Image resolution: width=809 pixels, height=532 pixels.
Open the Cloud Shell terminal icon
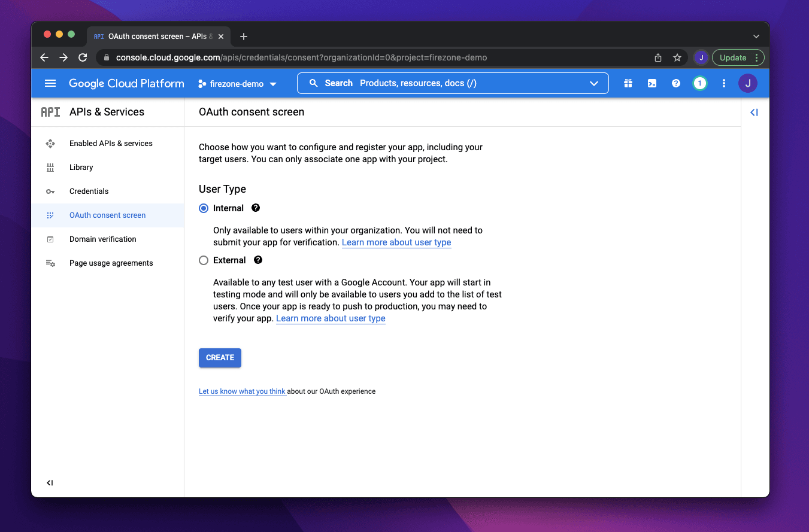[x=652, y=83]
